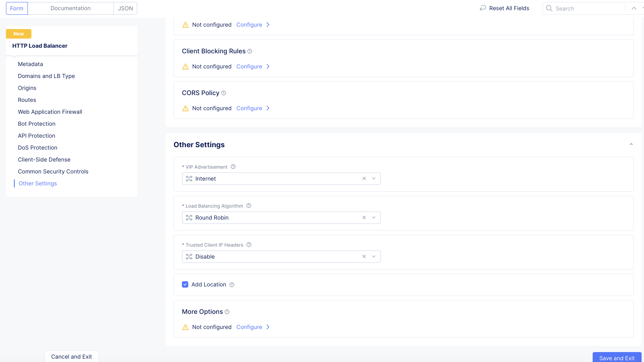Open the VIP Advertisement dropdown
644x362 pixels.
[x=374, y=178]
